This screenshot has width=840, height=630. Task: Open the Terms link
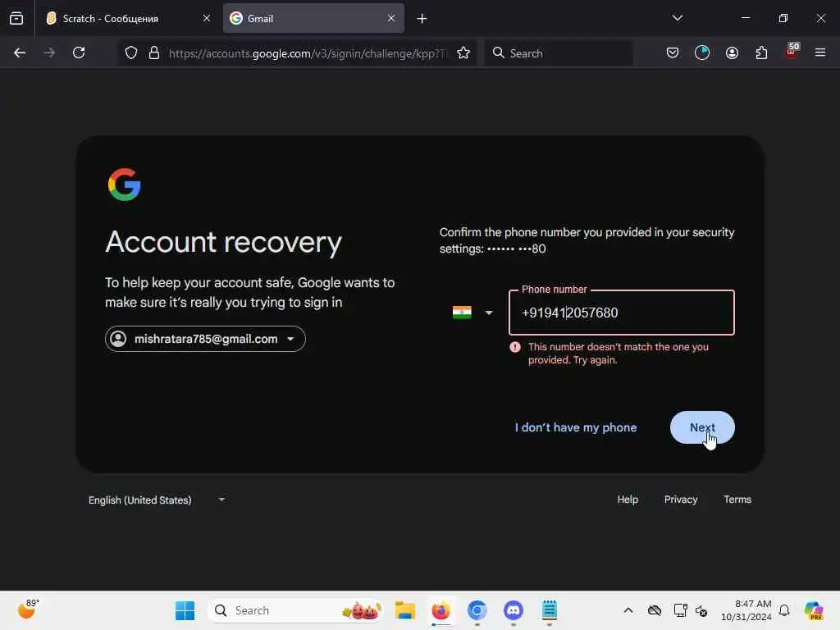coord(737,500)
